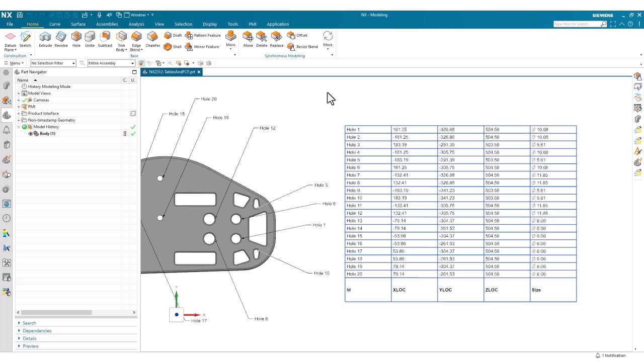Expand the Dependencies section
644x362 pixels.
click(x=37, y=331)
